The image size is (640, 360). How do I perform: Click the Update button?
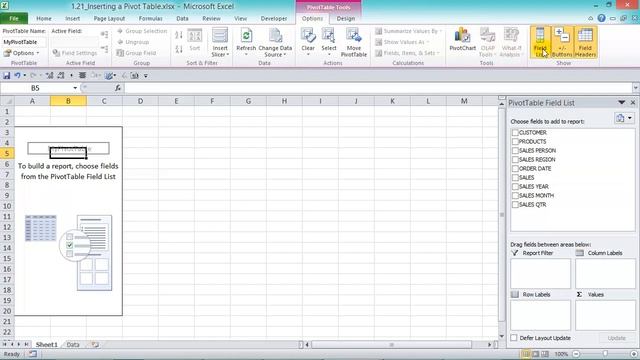pyautogui.click(x=616, y=338)
